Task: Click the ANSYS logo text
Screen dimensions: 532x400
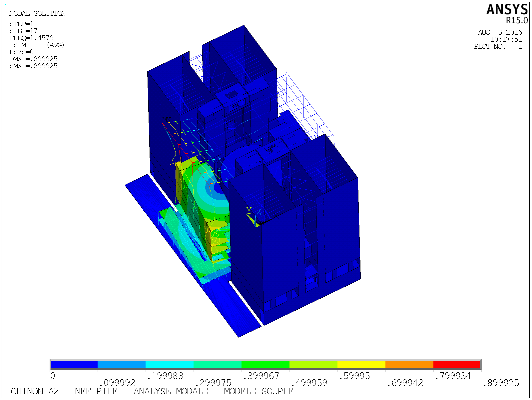Action: pos(507,10)
